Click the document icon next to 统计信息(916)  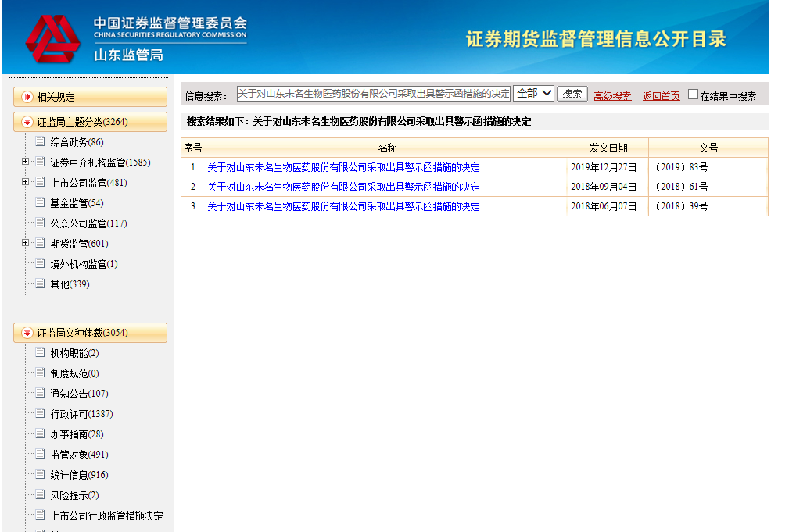pos(40,474)
